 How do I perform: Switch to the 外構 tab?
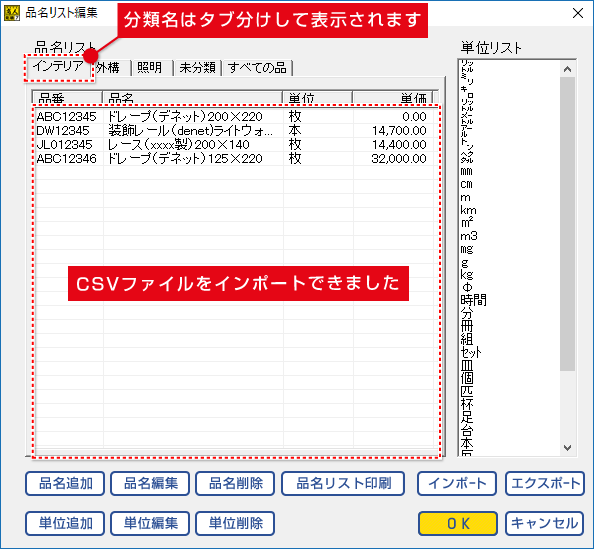tap(112, 68)
